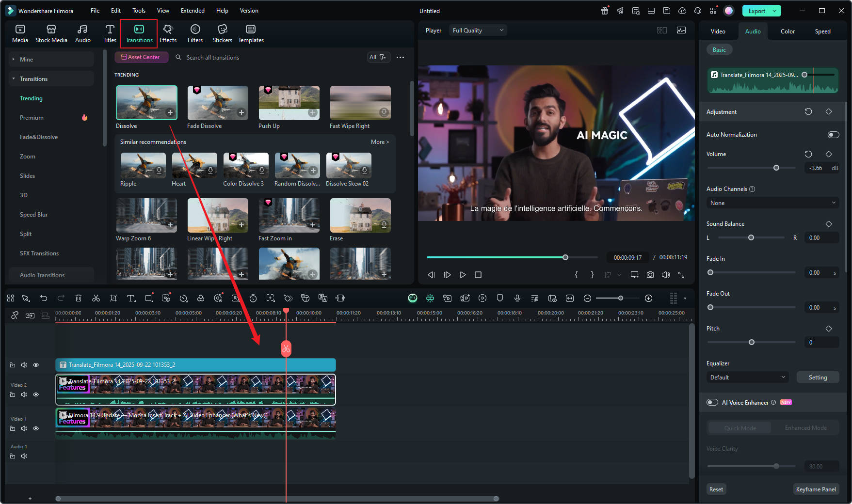Open the Effects tab
The height and width of the screenshot is (504, 852).
pos(168,33)
